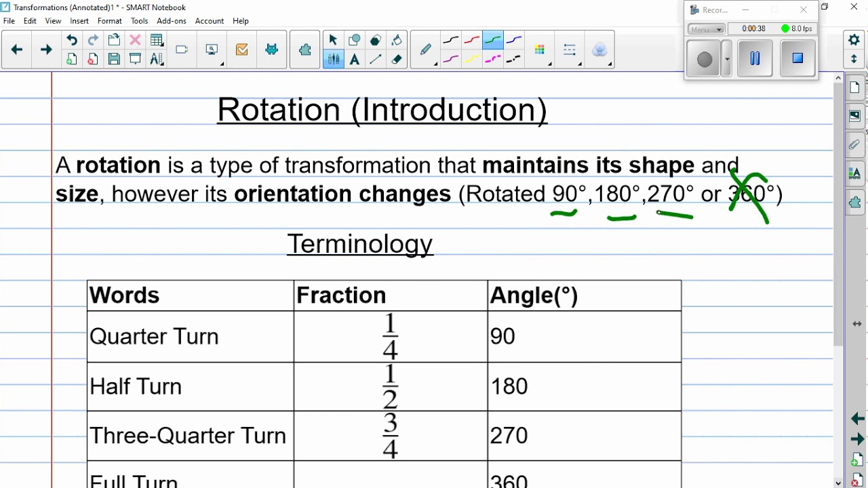Pick the purple solid pen
The height and width of the screenshot is (488, 868).
coord(451,60)
